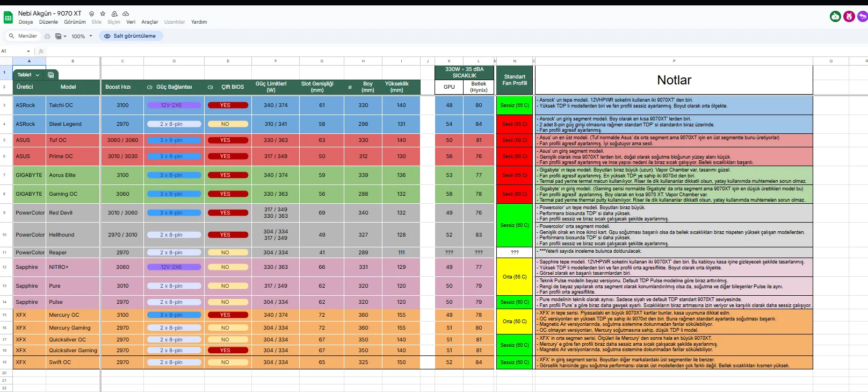
Task: Expand the zoom 100% dropdown
Action: coord(91,36)
